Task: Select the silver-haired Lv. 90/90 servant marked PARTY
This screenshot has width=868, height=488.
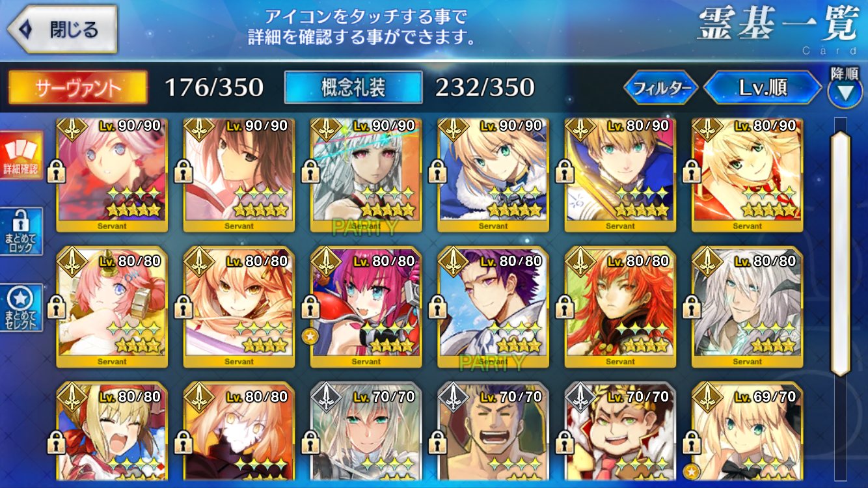Action: click(366, 174)
